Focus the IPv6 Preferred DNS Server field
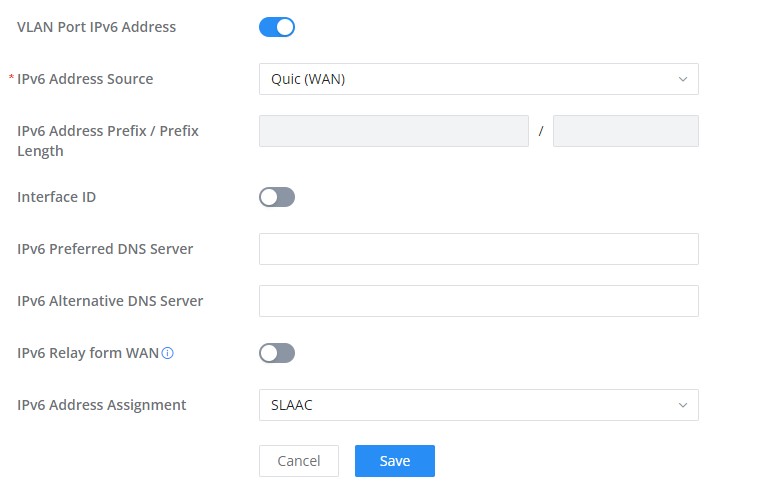775x485 pixels. (478, 249)
